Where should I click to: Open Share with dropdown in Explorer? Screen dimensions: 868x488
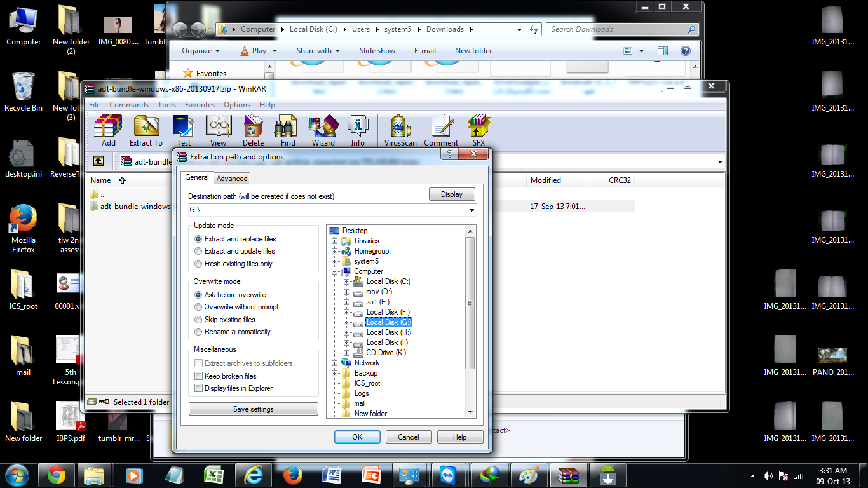click(318, 51)
